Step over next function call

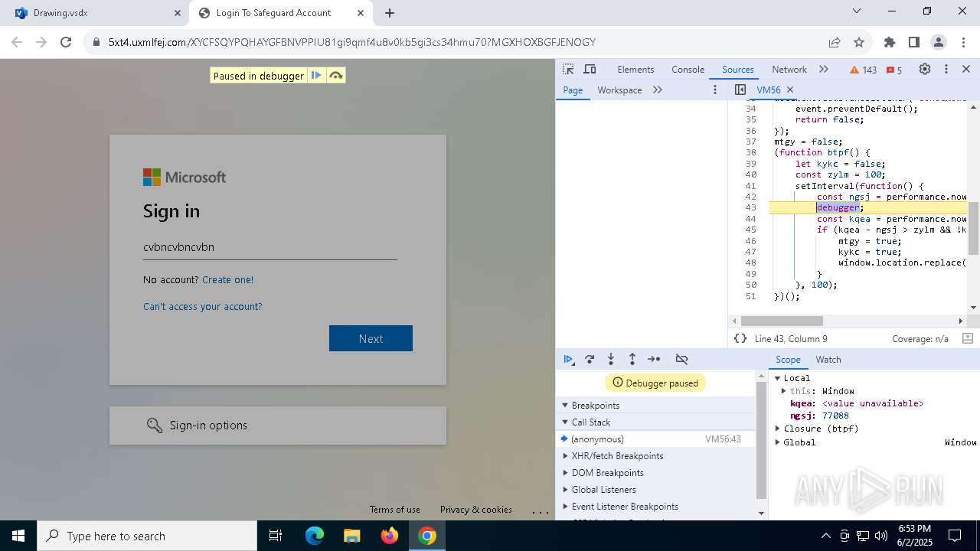pos(590,359)
